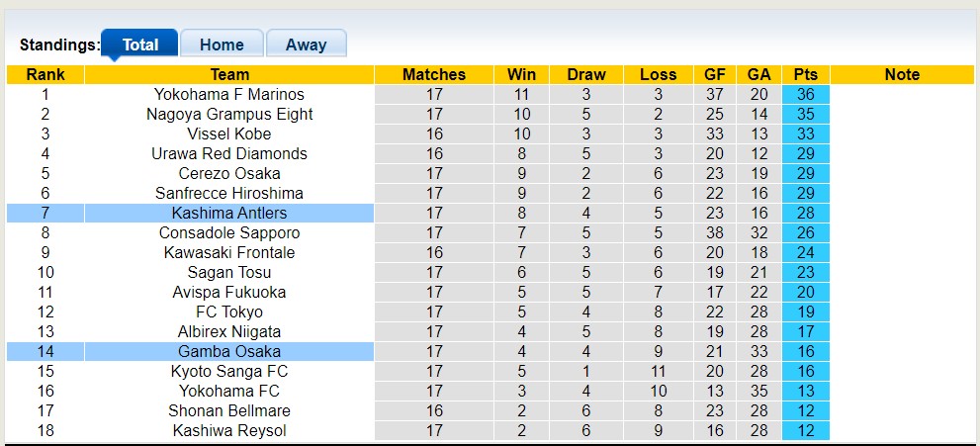Click Kawasaki Frontale in the table
Image resolution: width=980 pixels, height=446 pixels.
(229, 253)
